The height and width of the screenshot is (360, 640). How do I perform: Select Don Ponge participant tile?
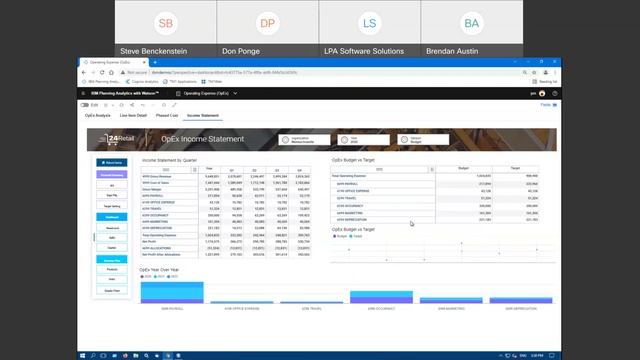(268, 29)
